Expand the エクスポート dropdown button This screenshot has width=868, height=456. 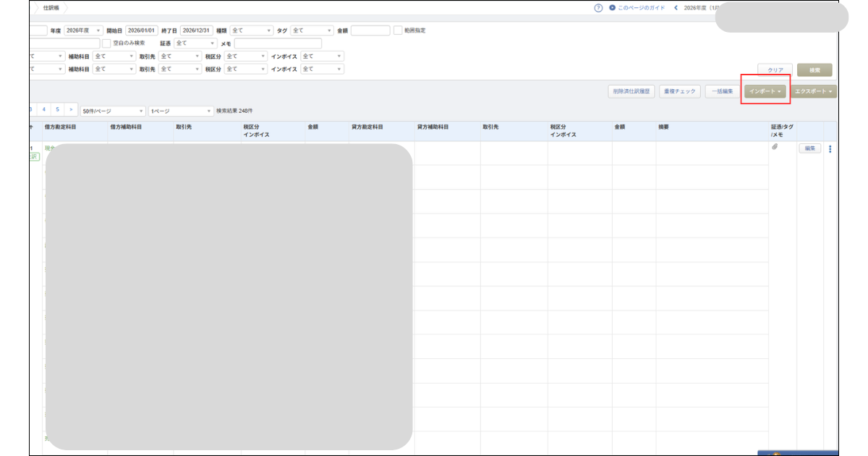tap(814, 91)
